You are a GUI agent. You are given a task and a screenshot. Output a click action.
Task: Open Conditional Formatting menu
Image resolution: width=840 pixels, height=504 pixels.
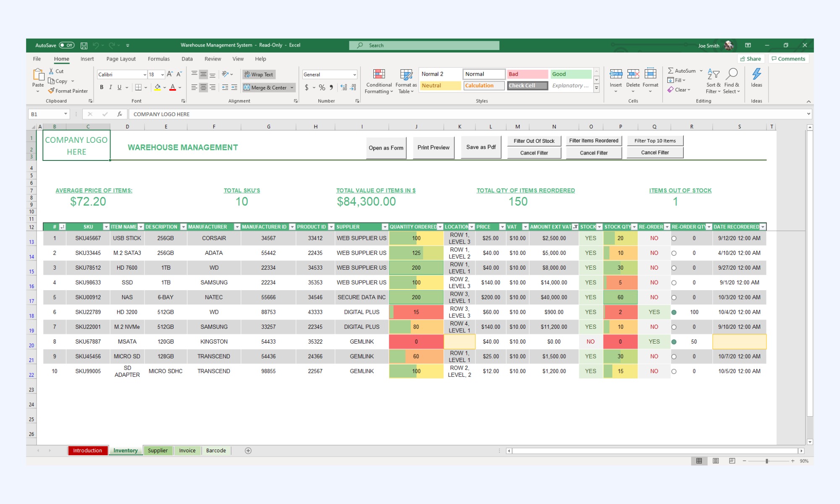click(x=379, y=81)
